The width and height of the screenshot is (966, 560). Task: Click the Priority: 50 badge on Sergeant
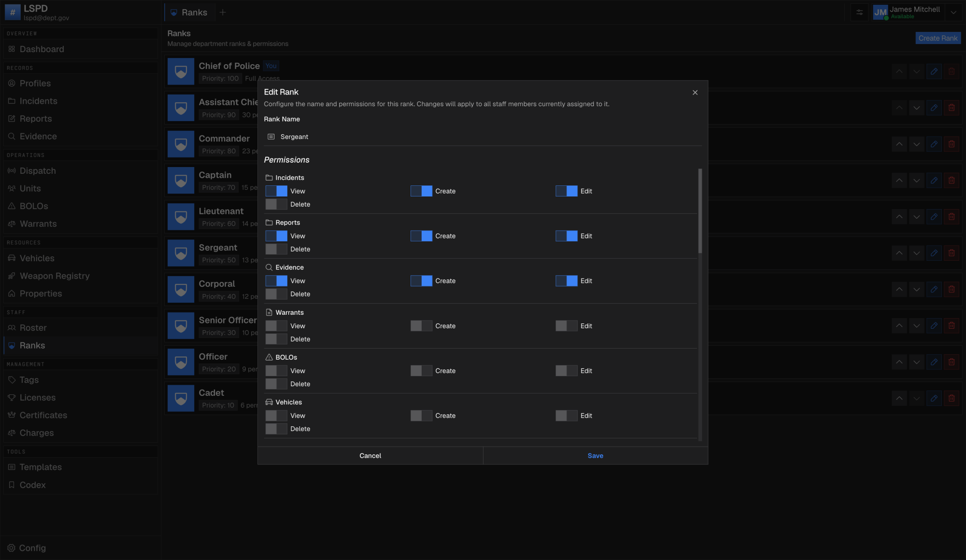[x=219, y=260]
